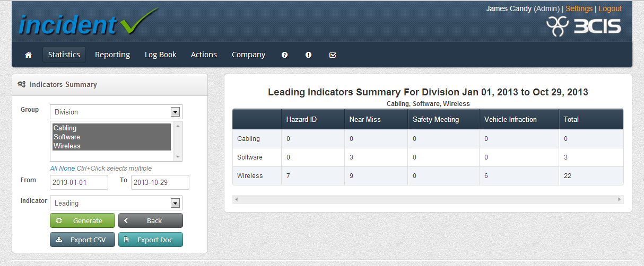Expand the Indicator dropdown showing Leading
Screen dimensions: 644x266
(116, 203)
